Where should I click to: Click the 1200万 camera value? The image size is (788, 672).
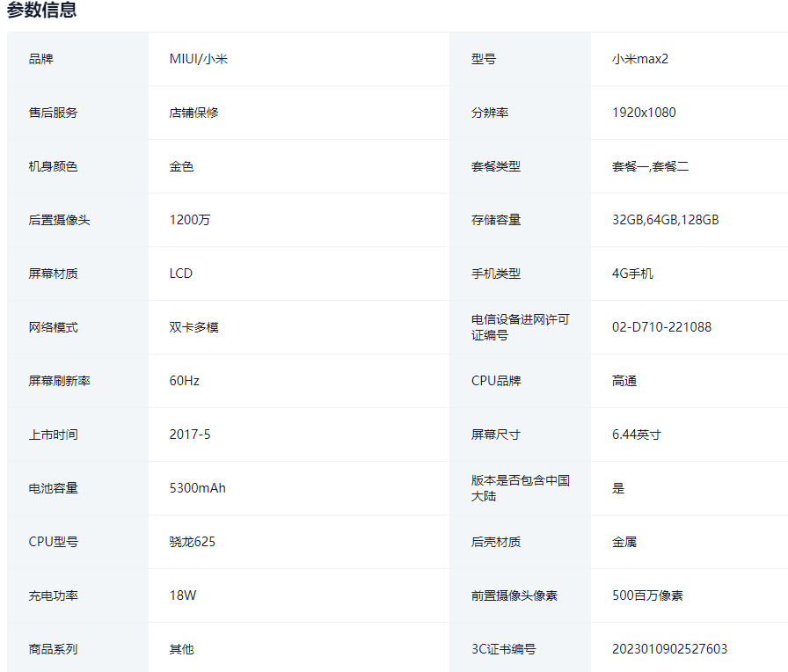point(190,220)
